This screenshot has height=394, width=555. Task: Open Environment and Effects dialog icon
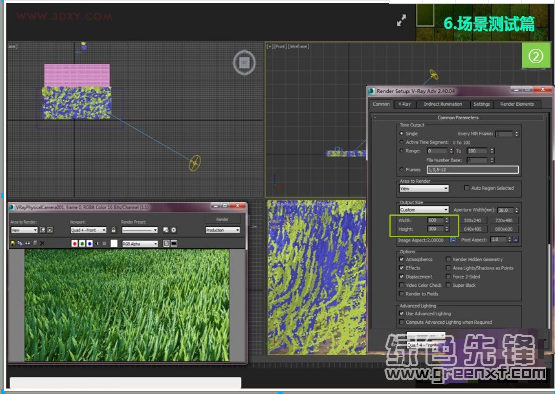tap(173, 230)
